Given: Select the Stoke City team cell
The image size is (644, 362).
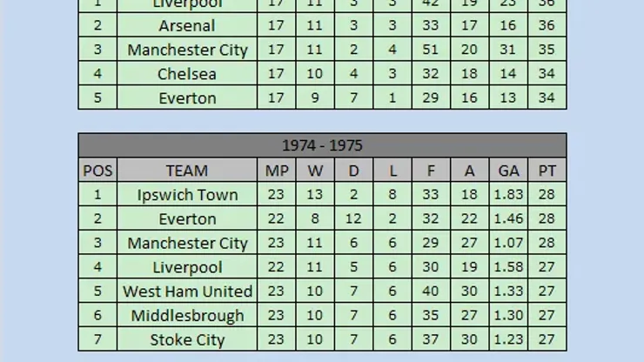Looking at the screenshot, I should [x=187, y=340].
